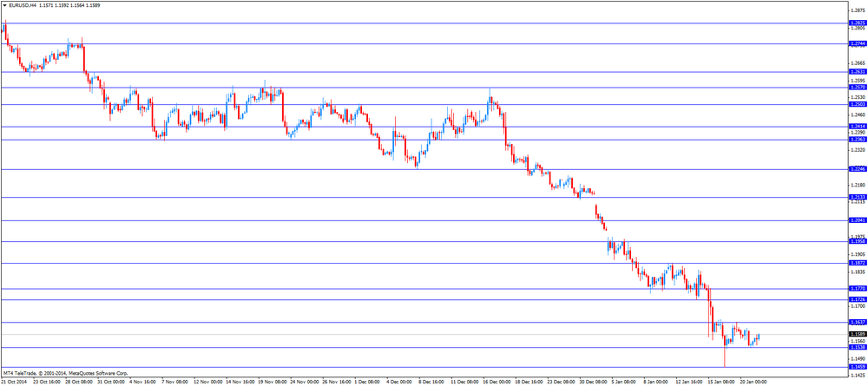Select the 1.1459 price level label
This screenshot has height=386, width=868.
(x=857, y=367)
